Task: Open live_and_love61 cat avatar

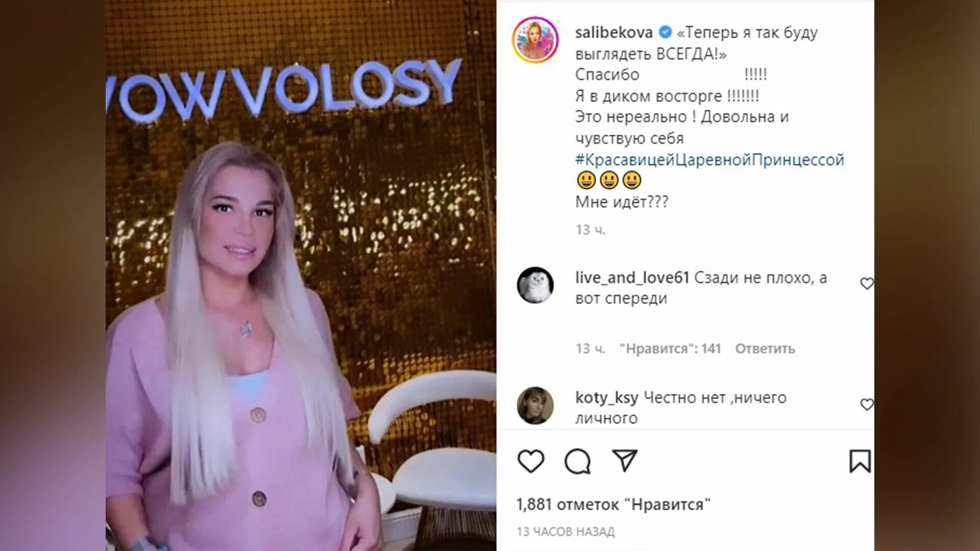Action: pos(535,285)
